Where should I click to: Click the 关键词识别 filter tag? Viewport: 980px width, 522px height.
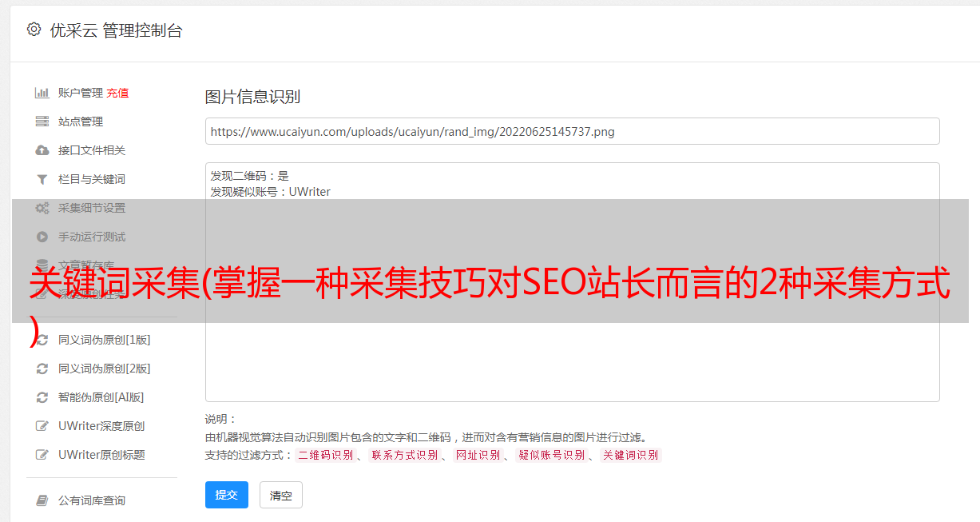point(631,456)
